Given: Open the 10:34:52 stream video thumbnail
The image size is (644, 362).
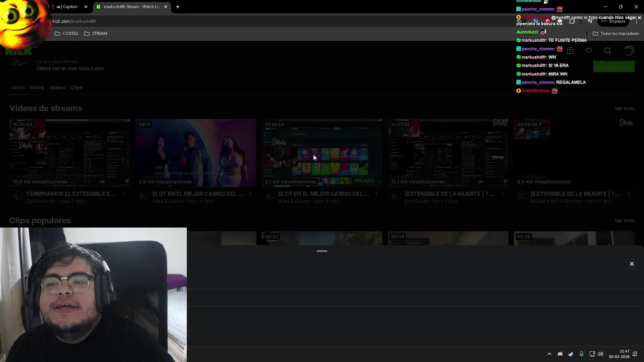Looking at the screenshot, I should [70, 153].
